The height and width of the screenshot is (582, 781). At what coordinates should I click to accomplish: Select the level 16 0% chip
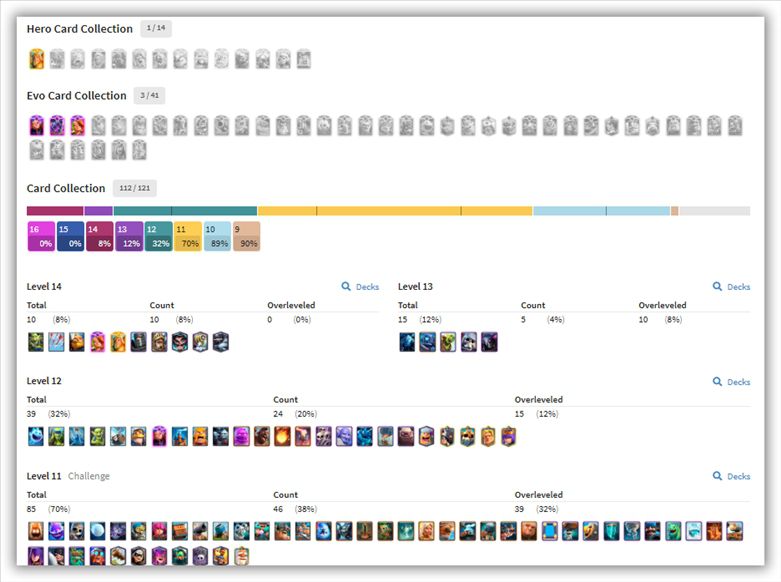(41, 236)
